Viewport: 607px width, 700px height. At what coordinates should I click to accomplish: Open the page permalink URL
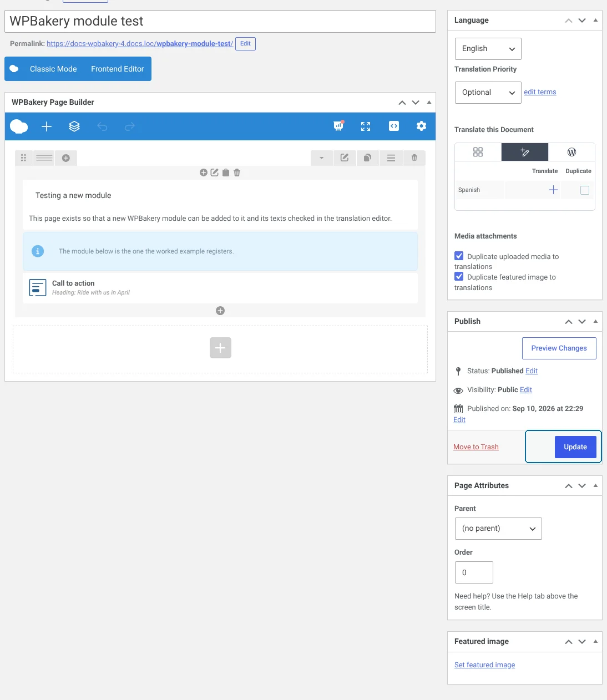click(140, 44)
